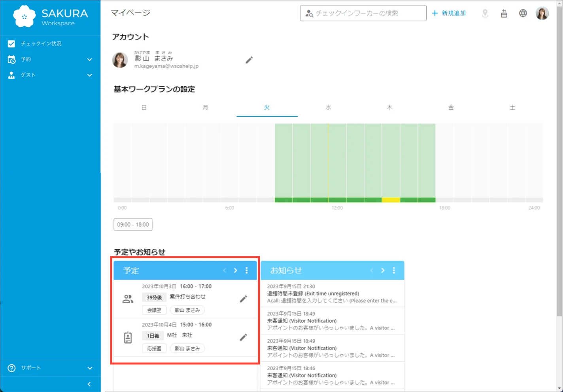Expand the 予約 sidebar menu

50,59
